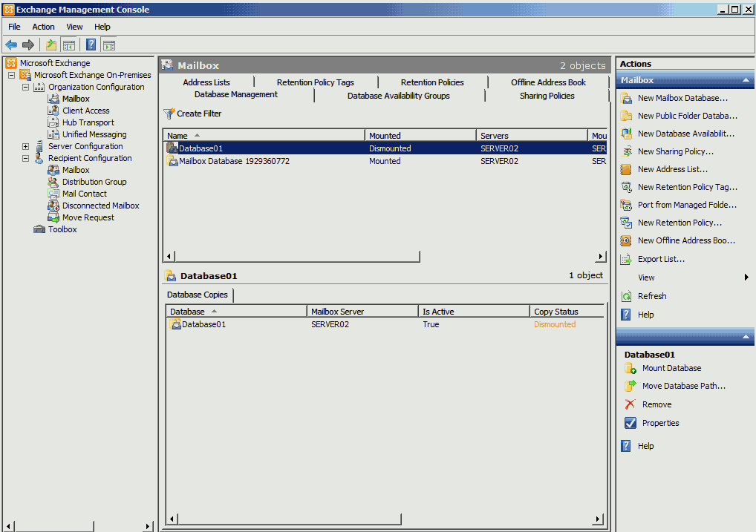Select the Mailbox Database 1929360772 row

[385, 161]
